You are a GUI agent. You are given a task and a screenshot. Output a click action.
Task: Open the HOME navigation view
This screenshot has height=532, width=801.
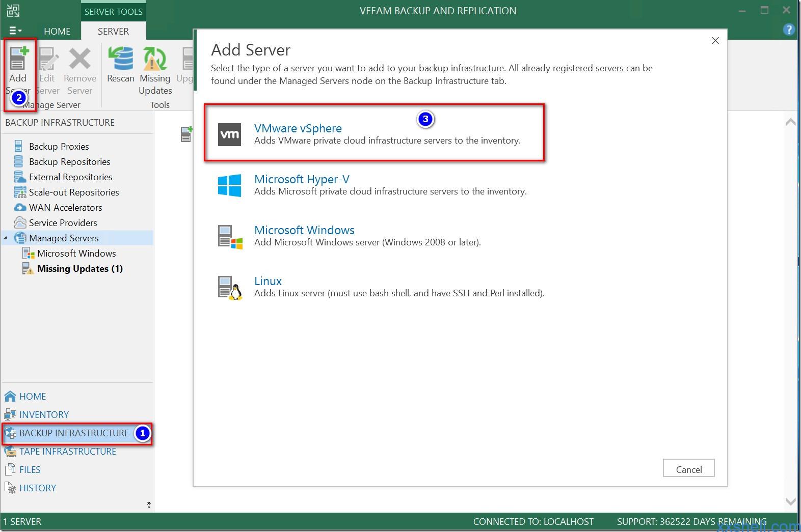pyautogui.click(x=33, y=396)
